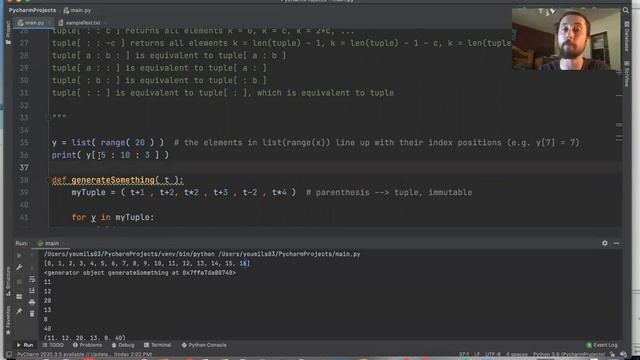Open the Problems tool window

[x=87, y=345]
